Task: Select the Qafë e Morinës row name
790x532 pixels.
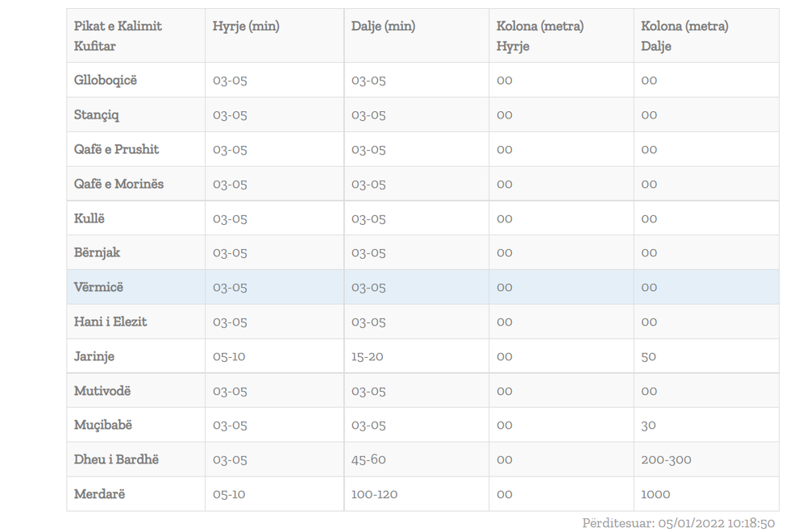Action: click(118, 184)
